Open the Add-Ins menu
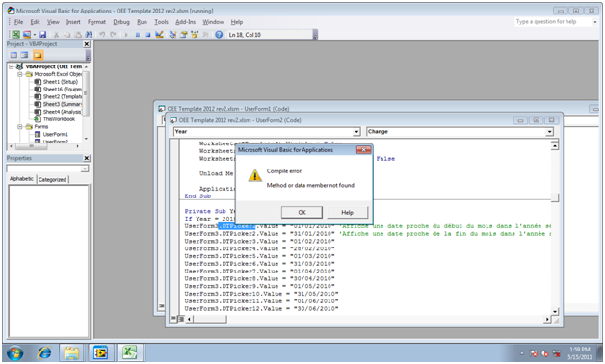 (x=186, y=22)
